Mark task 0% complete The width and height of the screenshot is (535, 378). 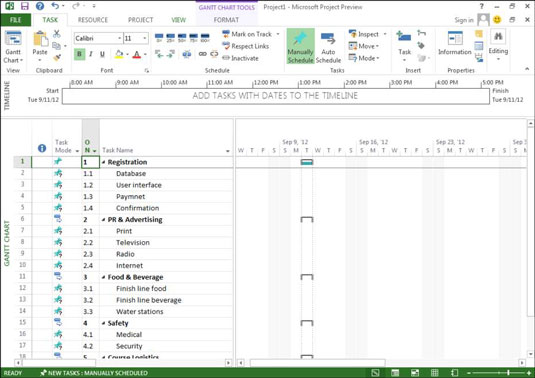(159, 38)
